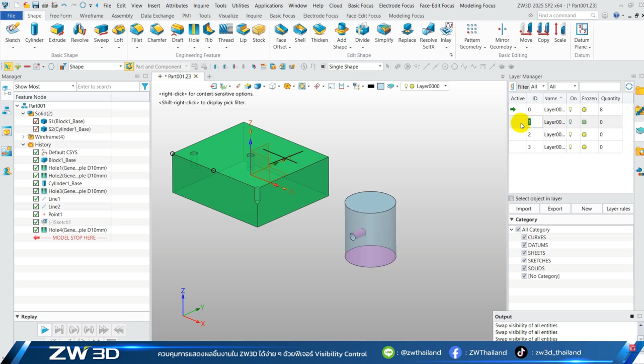Enable Select object in layer checkbox
The image size is (644, 364).
click(511, 199)
